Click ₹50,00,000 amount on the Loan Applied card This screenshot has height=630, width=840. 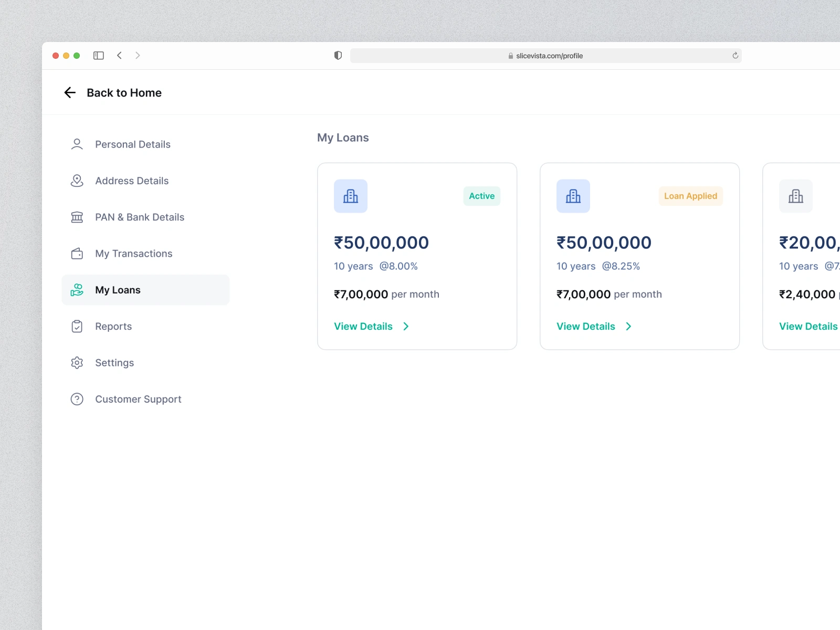pos(604,243)
